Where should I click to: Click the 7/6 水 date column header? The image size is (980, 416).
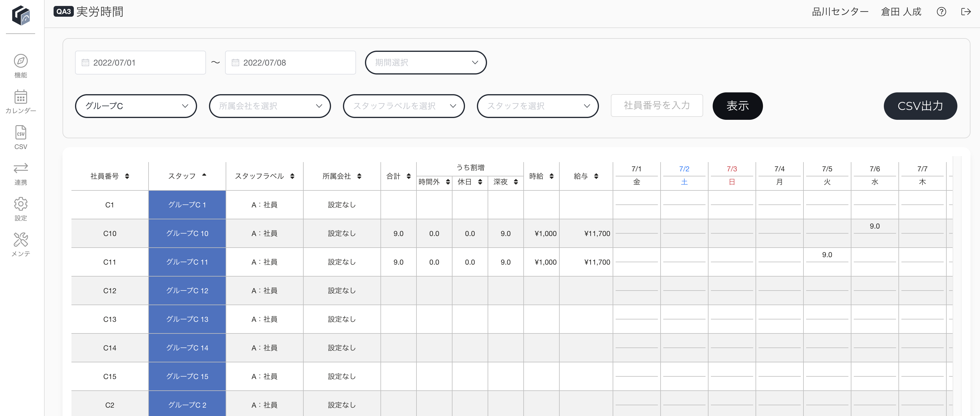(x=875, y=176)
